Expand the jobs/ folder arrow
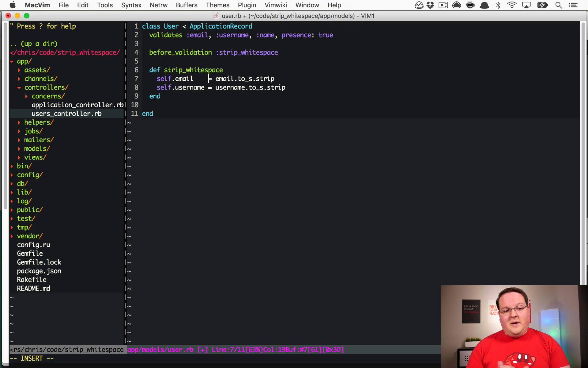The height and width of the screenshot is (368, 588). (x=19, y=131)
